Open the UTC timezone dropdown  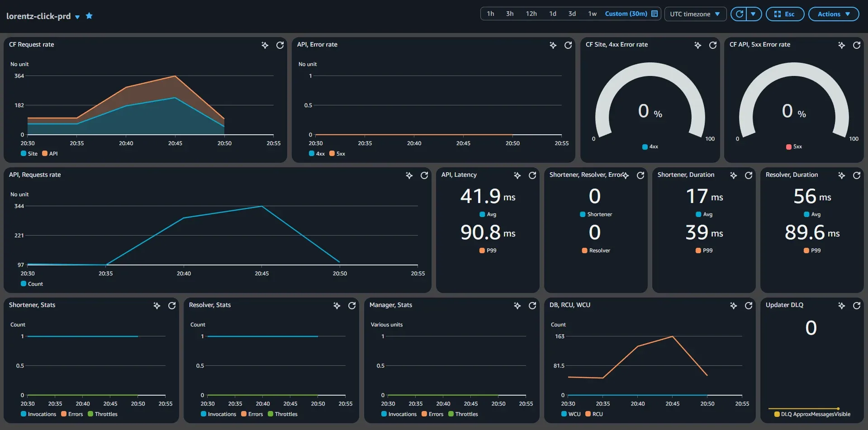pyautogui.click(x=695, y=14)
